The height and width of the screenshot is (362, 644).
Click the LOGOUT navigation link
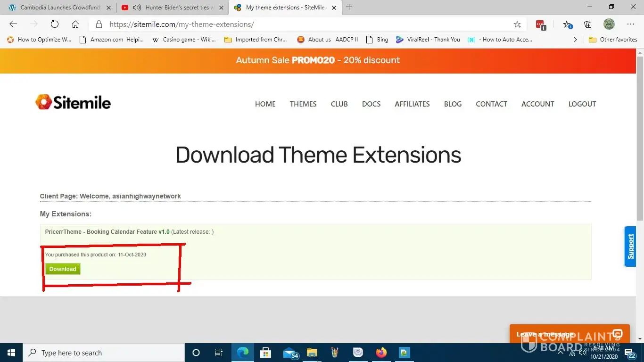(x=582, y=104)
